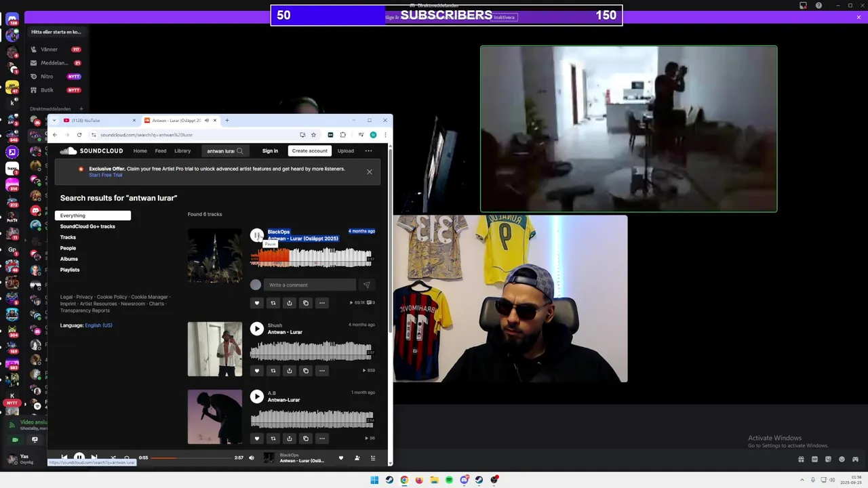Select the People filter

click(x=68, y=248)
